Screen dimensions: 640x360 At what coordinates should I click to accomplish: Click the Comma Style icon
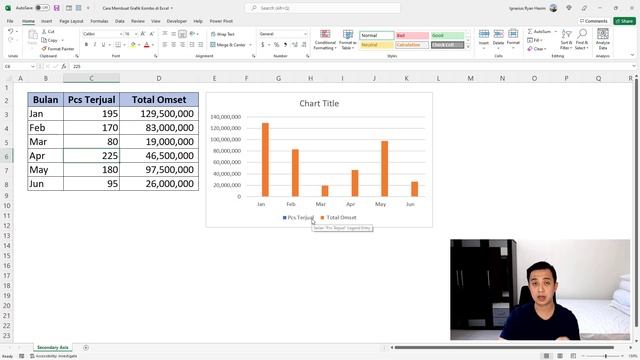[x=285, y=44]
